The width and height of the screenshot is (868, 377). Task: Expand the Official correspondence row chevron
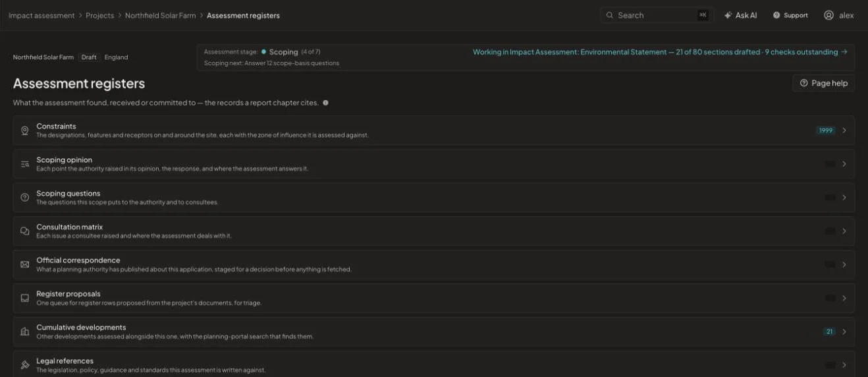pyautogui.click(x=844, y=264)
